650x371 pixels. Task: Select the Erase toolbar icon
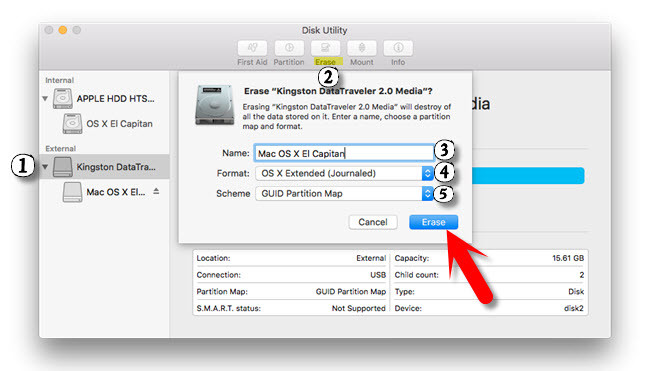coord(325,48)
